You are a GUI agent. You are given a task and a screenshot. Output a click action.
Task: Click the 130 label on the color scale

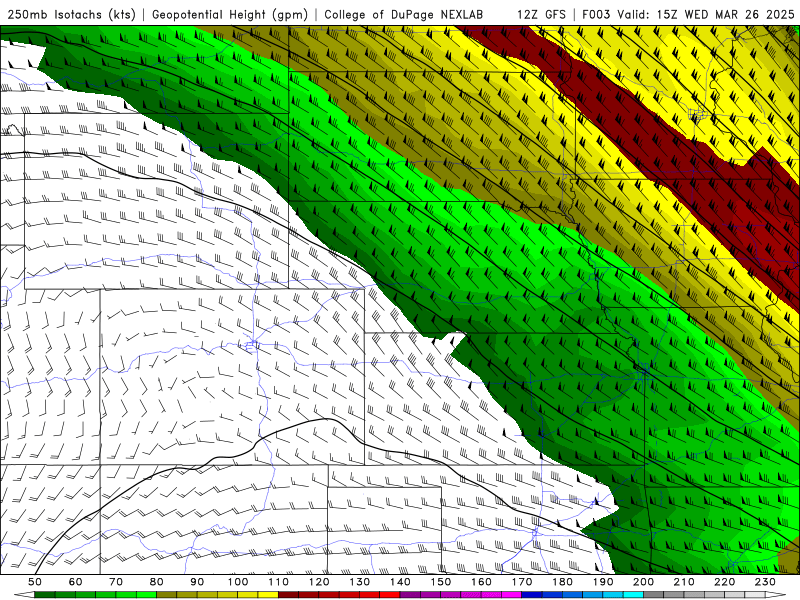pos(360,582)
